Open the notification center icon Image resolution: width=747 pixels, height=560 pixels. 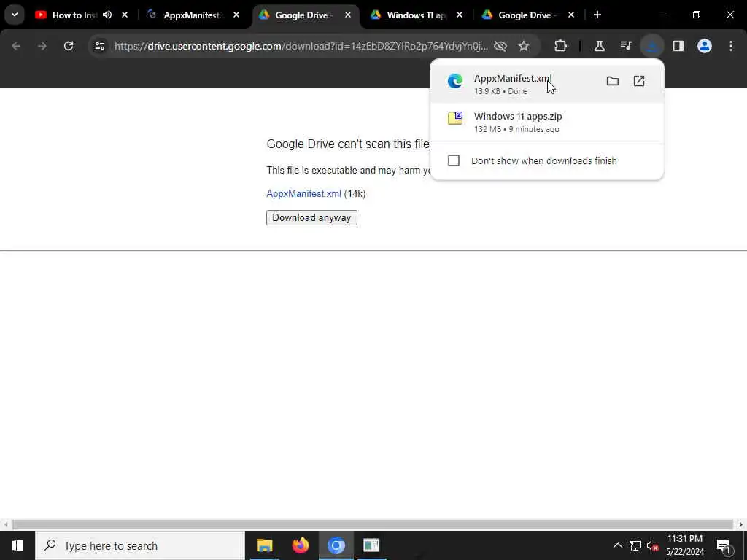click(x=724, y=545)
